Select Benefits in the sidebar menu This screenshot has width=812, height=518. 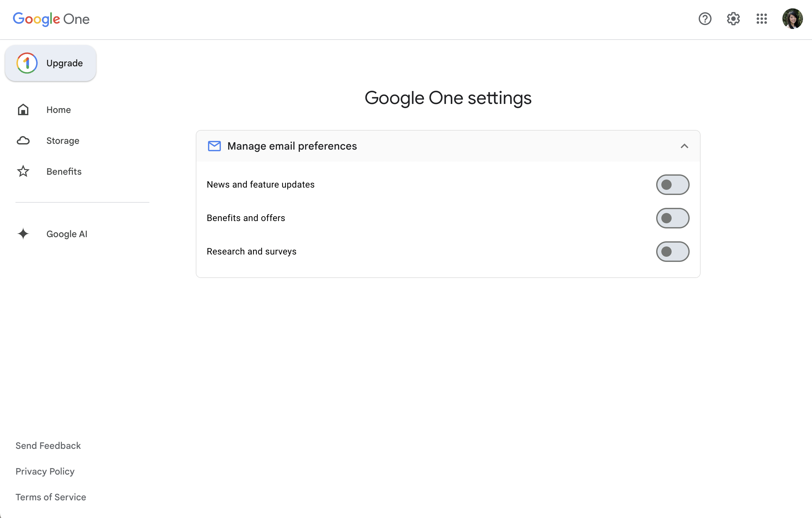[x=64, y=171]
